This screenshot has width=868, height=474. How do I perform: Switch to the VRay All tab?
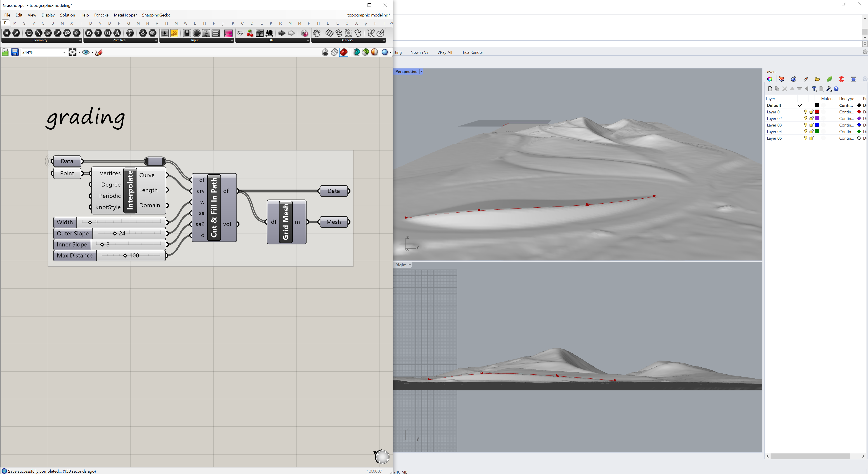pyautogui.click(x=444, y=52)
